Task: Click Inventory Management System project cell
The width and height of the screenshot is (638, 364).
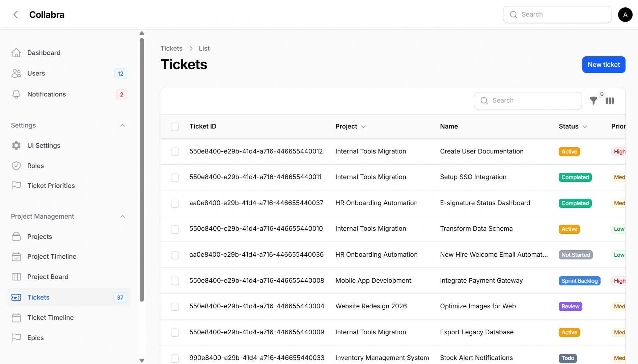Action: coord(382,358)
